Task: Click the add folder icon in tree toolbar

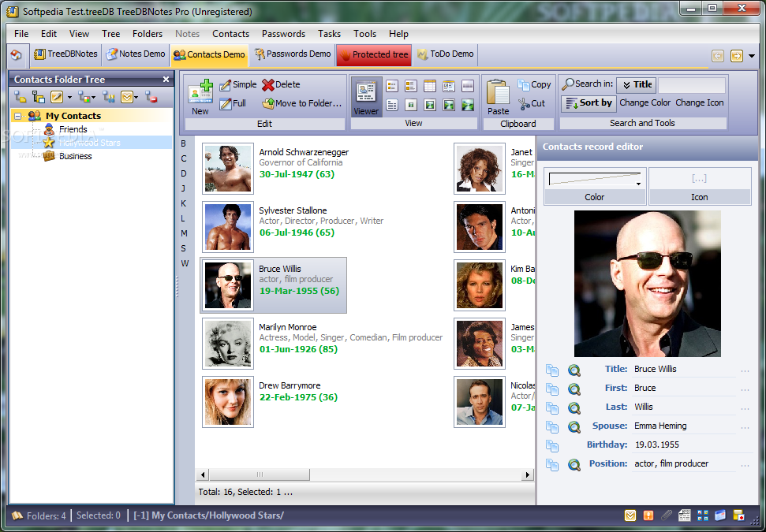Action: pyautogui.click(x=20, y=97)
